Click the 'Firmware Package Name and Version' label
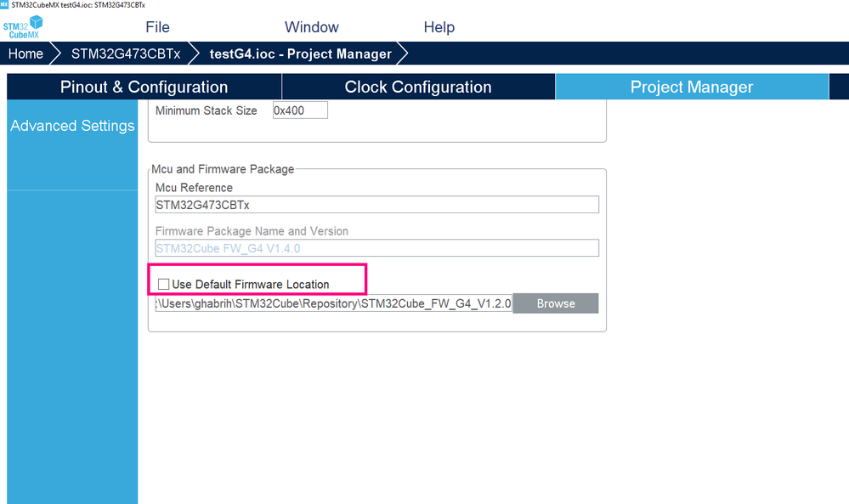This screenshot has width=849, height=504. [x=252, y=230]
